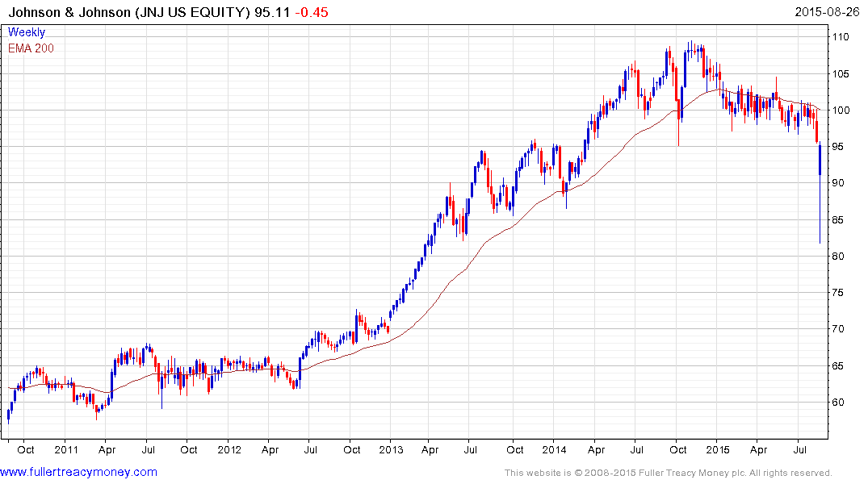Viewport: 868px width, 484px height.
Task: Select the 85 price axis label
Action: click(838, 219)
